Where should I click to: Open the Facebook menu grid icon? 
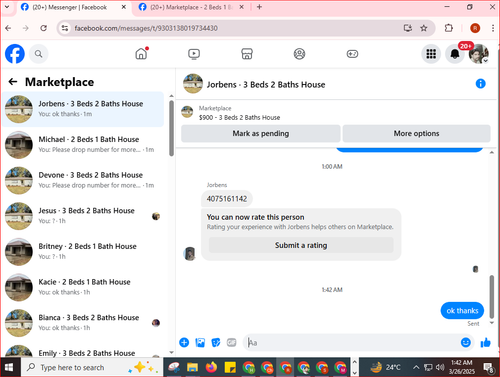click(x=431, y=54)
